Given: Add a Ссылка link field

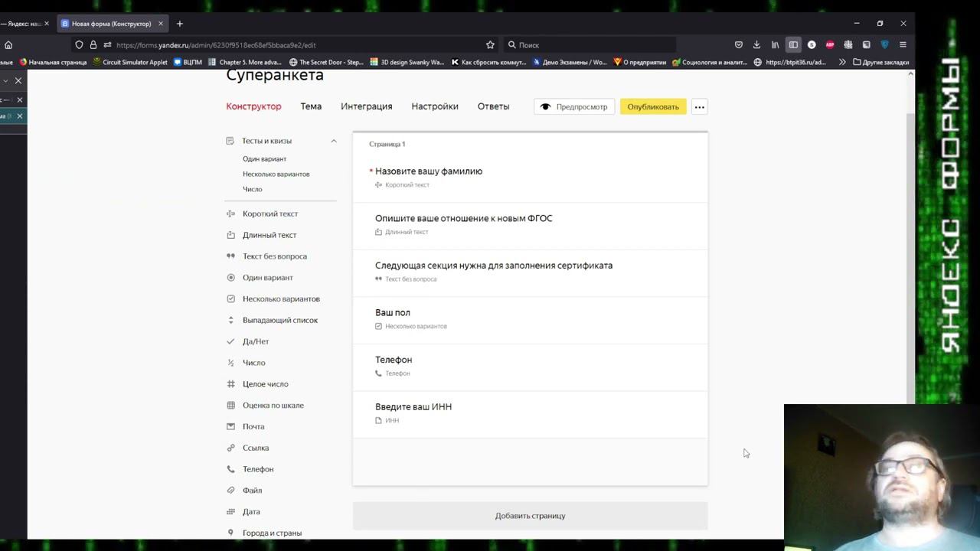Looking at the screenshot, I should pyautogui.click(x=256, y=448).
